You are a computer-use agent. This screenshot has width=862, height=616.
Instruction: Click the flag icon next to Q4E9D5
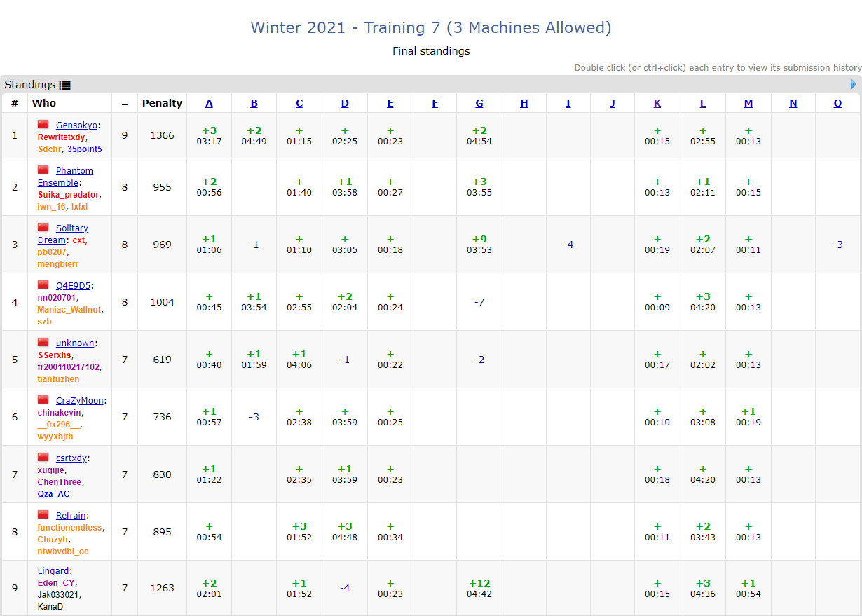point(43,285)
